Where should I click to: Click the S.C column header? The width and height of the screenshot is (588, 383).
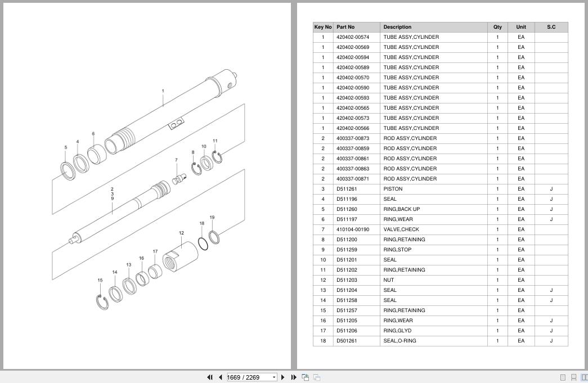[x=551, y=27]
